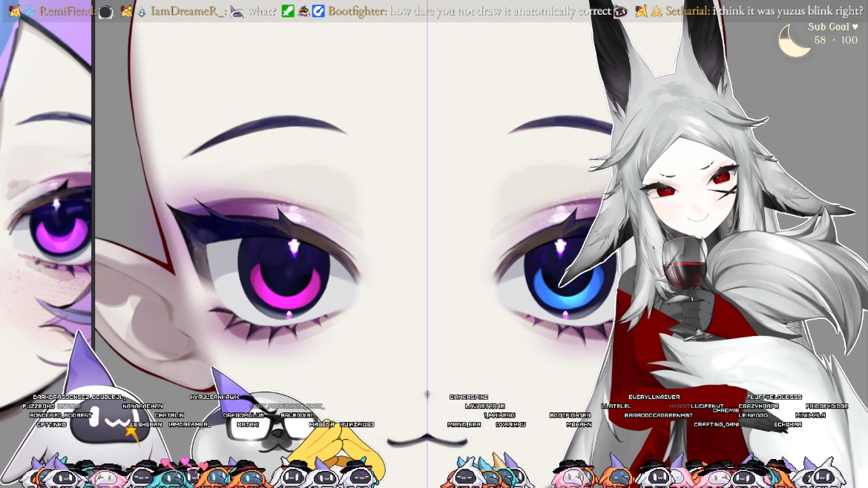Click the 'LAVASTAR48' name tag
This screenshot has width=868, height=488.
(485, 406)
